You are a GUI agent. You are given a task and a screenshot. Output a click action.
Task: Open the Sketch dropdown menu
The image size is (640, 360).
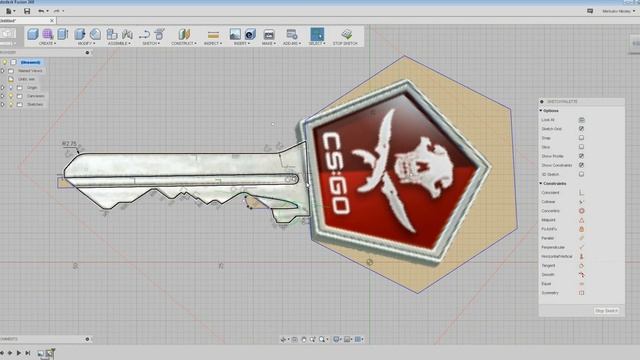(151, 43)
